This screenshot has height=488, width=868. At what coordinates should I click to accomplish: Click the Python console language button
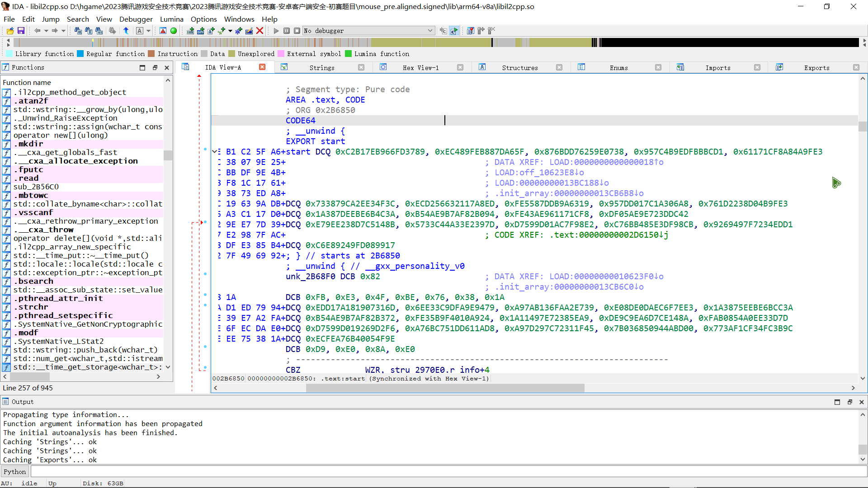(15, 472)
